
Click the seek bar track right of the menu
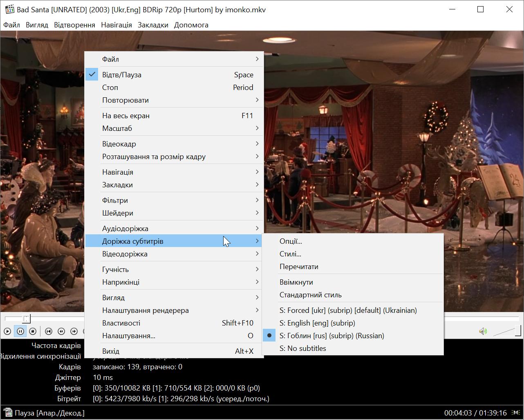(481, 318)
